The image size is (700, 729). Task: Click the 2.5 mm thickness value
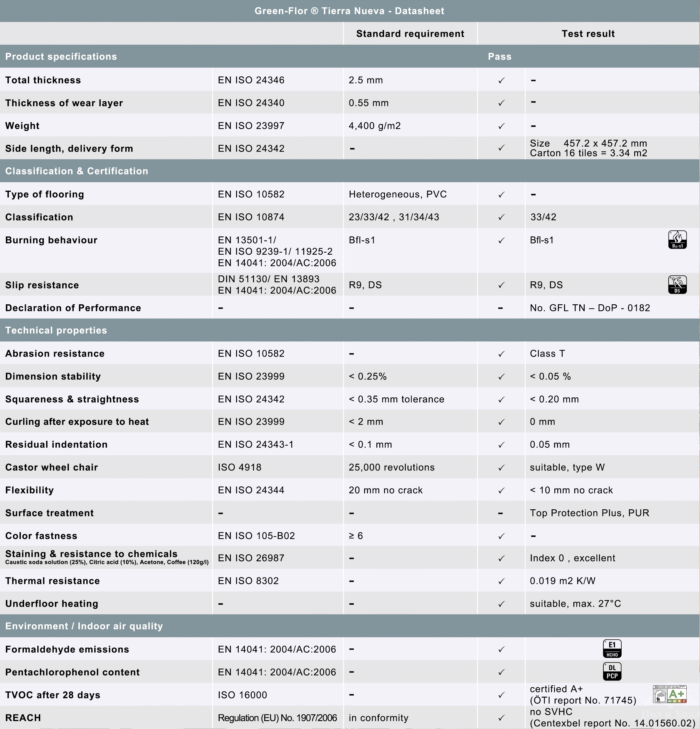pos(366,80)
